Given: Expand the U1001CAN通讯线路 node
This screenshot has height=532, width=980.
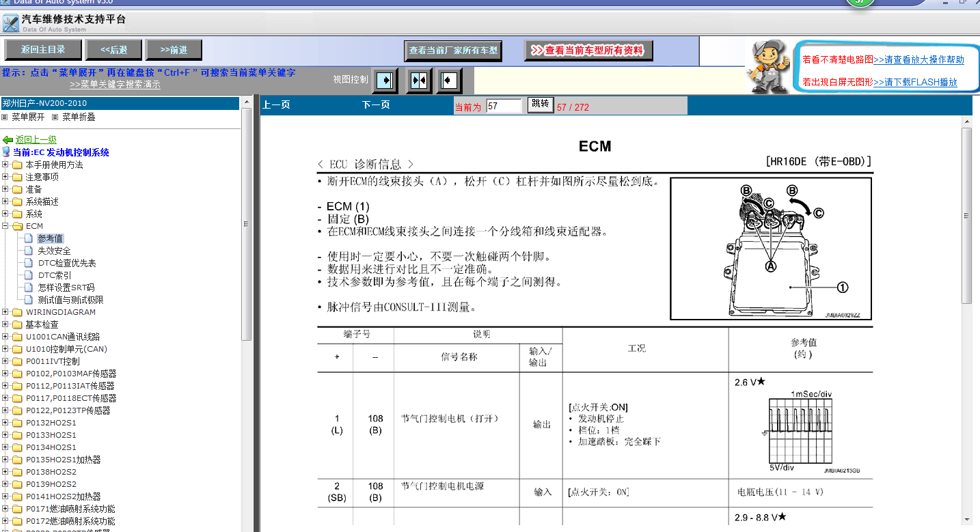Looking at the screenshot, I should (5, 337).
